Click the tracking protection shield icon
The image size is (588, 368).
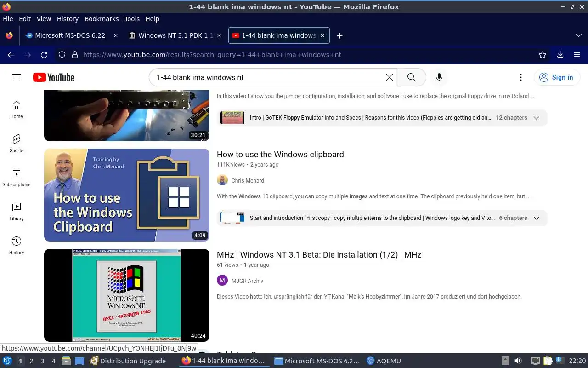click(x=62, y=55)
